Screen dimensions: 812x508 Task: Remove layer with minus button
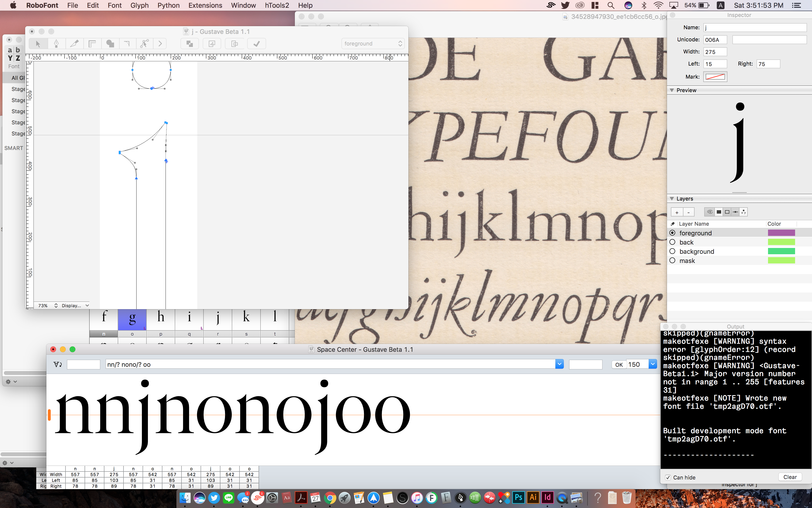(x=689, y=212)
